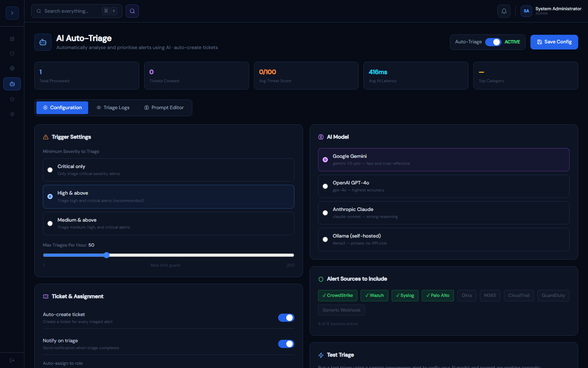Viewport: 588px width, 368px height.
Task: Deselect the Palo Alto alert source
Action: pos(438,296)
